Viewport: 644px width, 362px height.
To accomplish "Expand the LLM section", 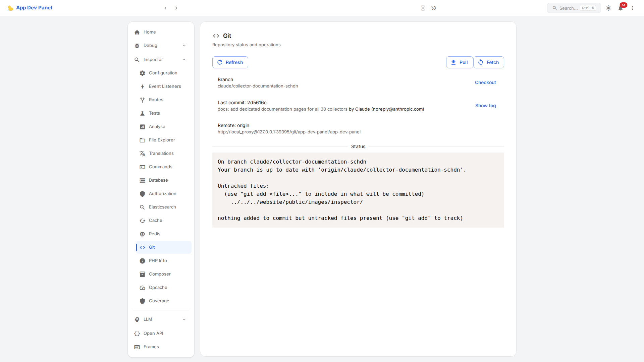I will click(x=148, y=319).
